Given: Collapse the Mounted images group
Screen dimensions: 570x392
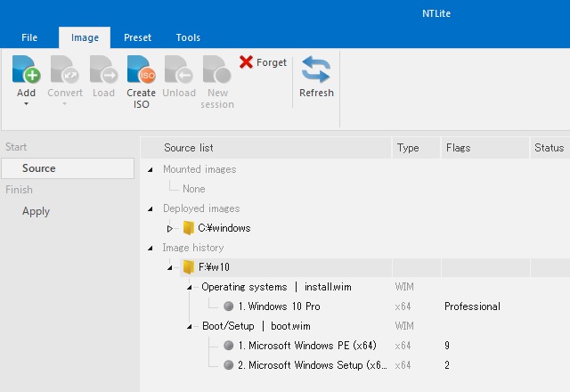Looking at the screenshot, I should [151, 169].
